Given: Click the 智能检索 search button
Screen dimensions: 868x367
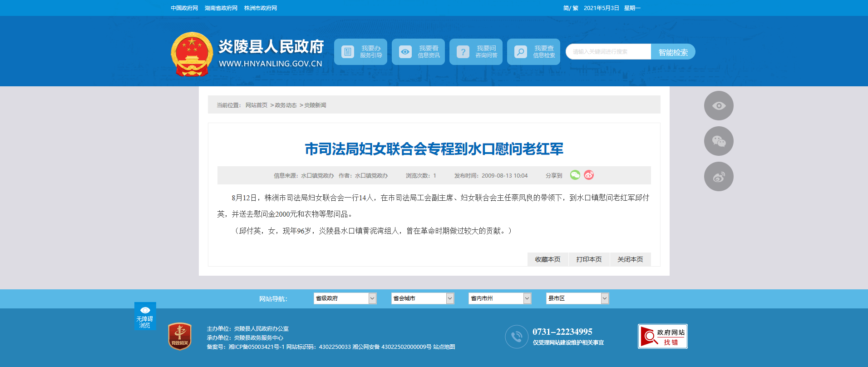Looking at the screenshot, I should point(673,52).
